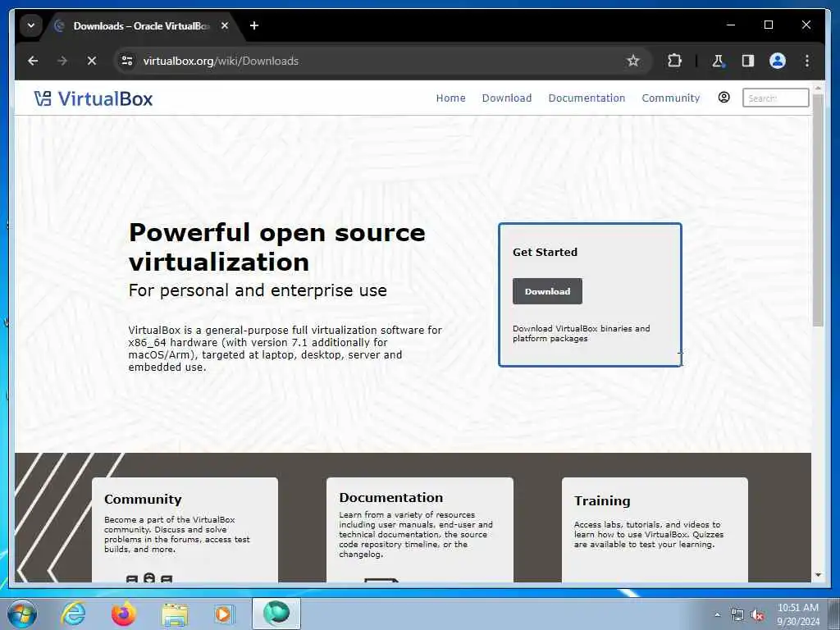Bookmark this page with the star icon
Screen dimensions: 840x630
coord(632,61)
